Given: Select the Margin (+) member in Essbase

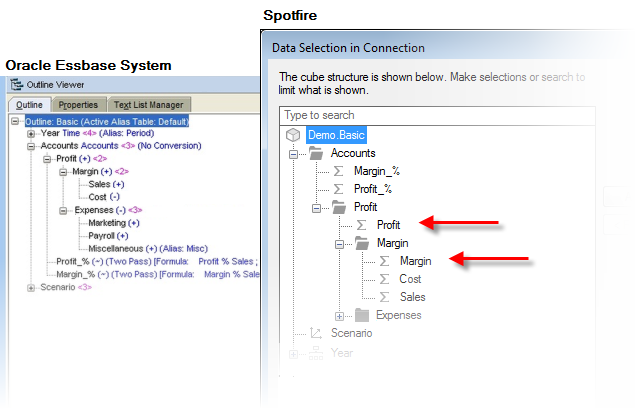Looking at the screenshot, I should click(x=100, y=172).
